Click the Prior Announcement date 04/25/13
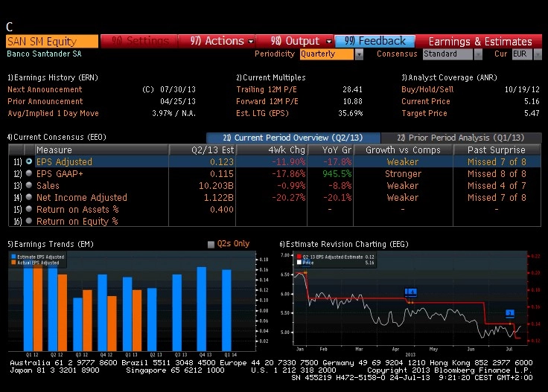 point(178,102)
